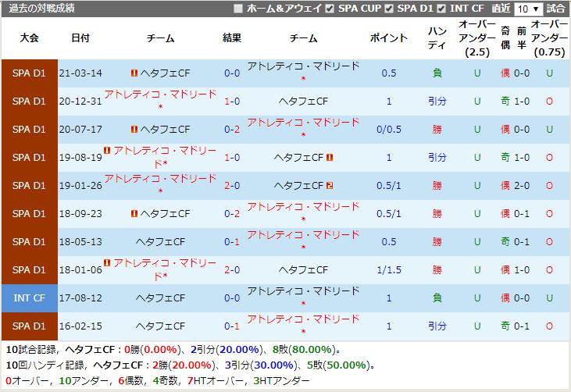Click the 勝 handicap result on 18-05-13
This screenshot has height=392, width=571.
[437, 241]
